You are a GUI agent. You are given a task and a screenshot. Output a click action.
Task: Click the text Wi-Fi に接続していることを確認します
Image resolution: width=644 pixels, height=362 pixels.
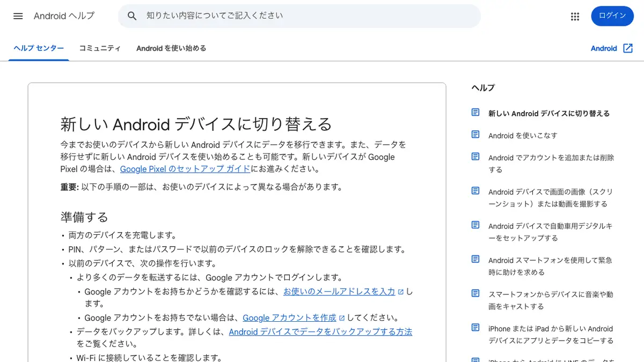pyautogui.click(x=149, y=358)
